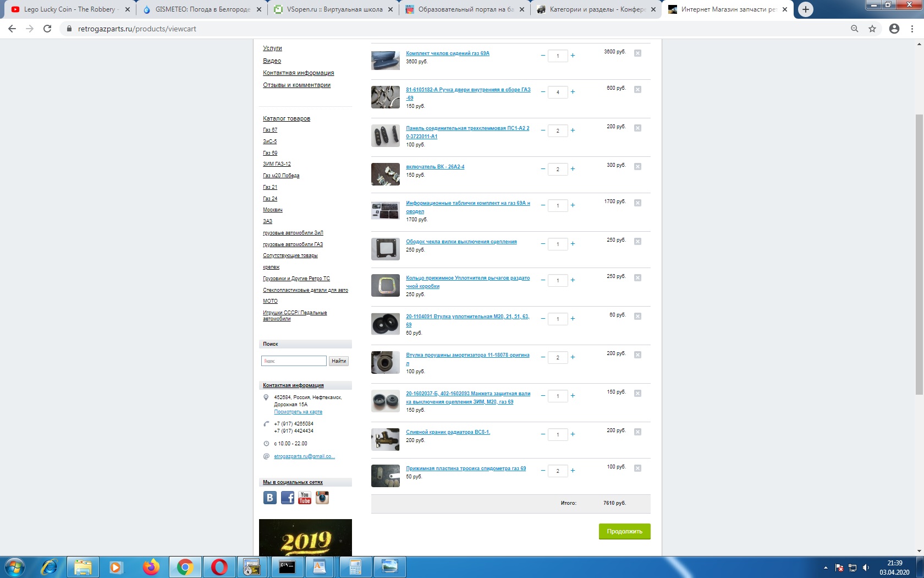Launch Opera from the taskbar
The height and width of the screenshot is (578, 924).
(219, 566)
